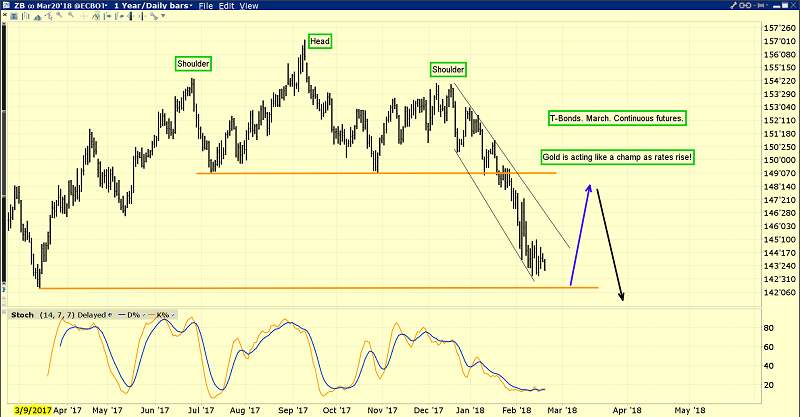800x417 pixels.
Task: Click the T-Bonds March Continuous futures note
Action: (617, 118)
